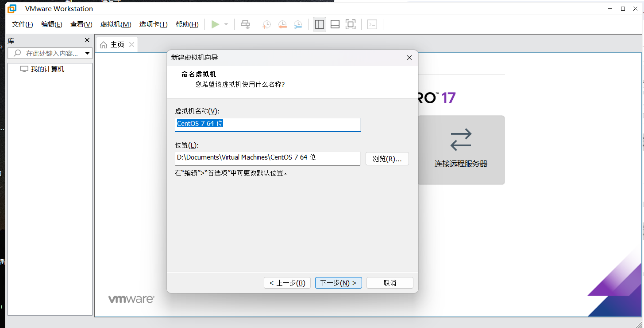644x328 pixels.
Task: Open the 虚拟机(M) menu
Action: point(116,24)
